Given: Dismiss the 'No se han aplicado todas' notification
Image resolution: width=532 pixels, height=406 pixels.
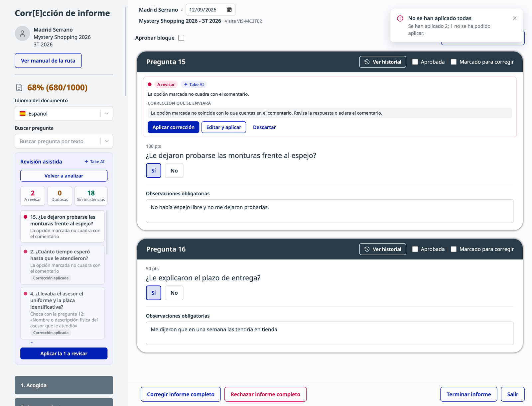Looking at the screenshot, I should [x=514, y=18].
